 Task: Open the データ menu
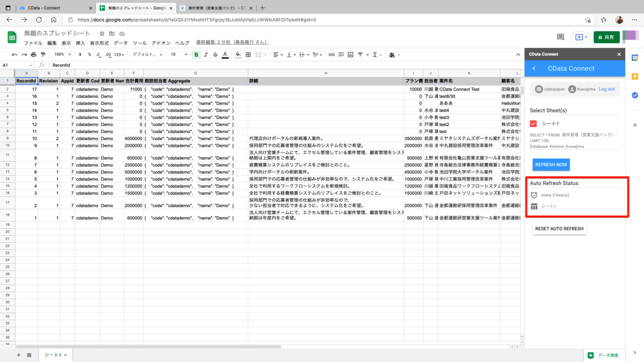click(121, 43)
